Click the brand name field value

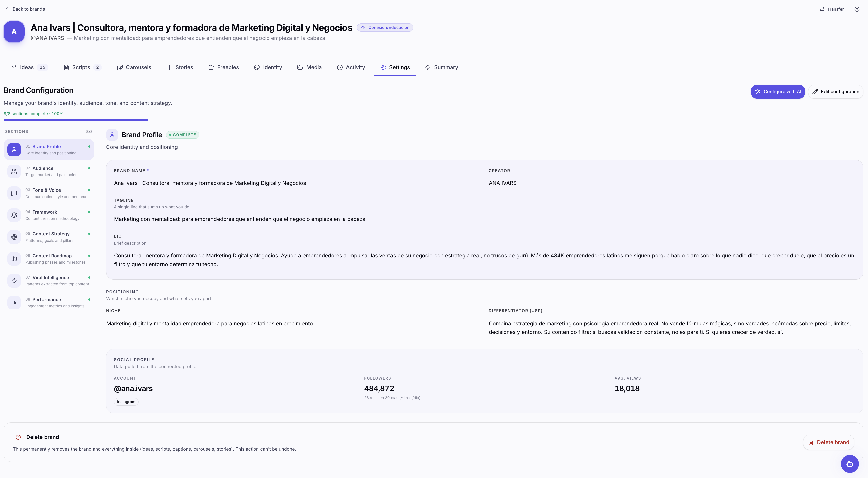210,183
